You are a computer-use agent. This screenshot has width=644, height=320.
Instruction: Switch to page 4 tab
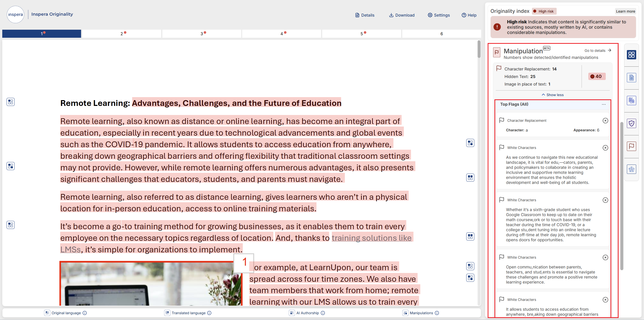(282, 33)
